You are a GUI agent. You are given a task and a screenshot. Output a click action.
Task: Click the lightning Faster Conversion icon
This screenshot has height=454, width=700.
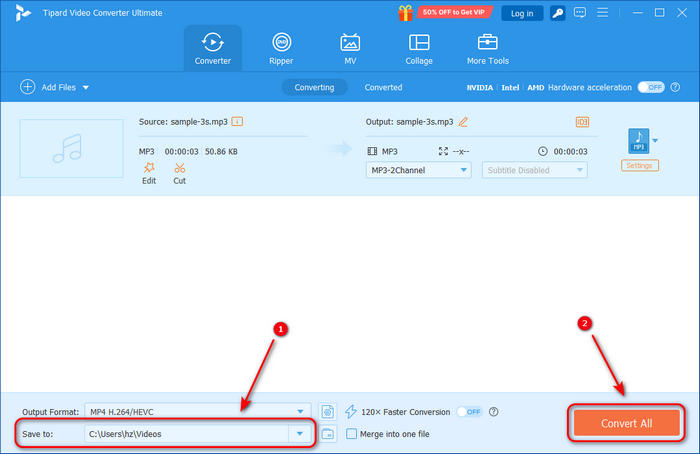click(x=351, y=412)
